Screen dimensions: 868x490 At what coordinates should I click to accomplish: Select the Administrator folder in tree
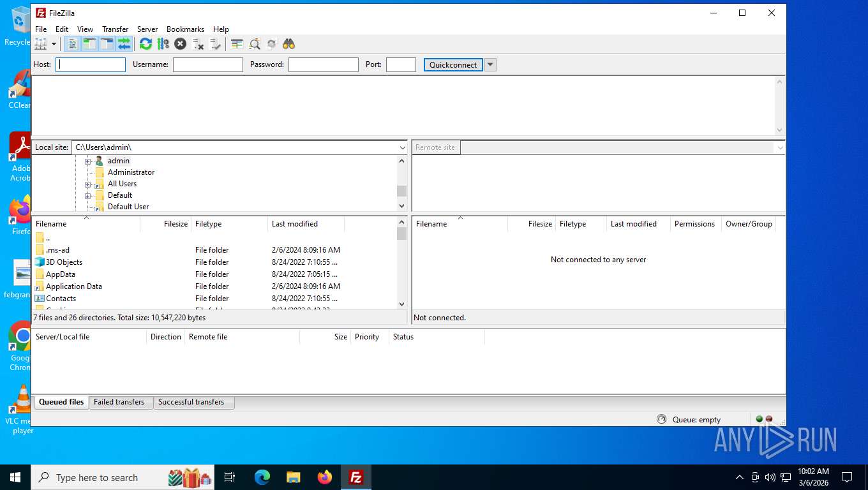[x=131, y=172]
